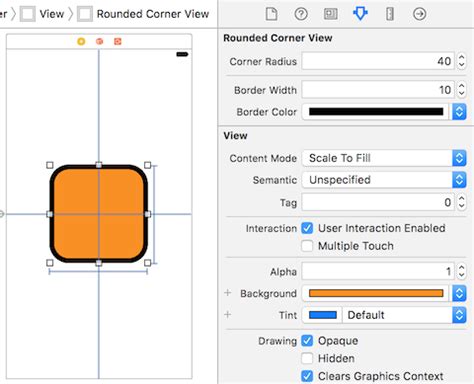Click the blue Tint color swatch

click(323, 315)
